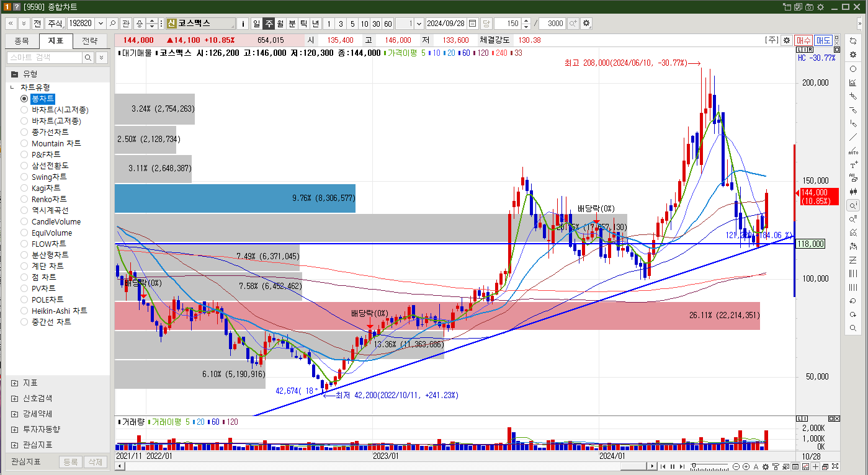Click the zoom out minus circle icon
This screenshot has height=475, width=868.
736,466
